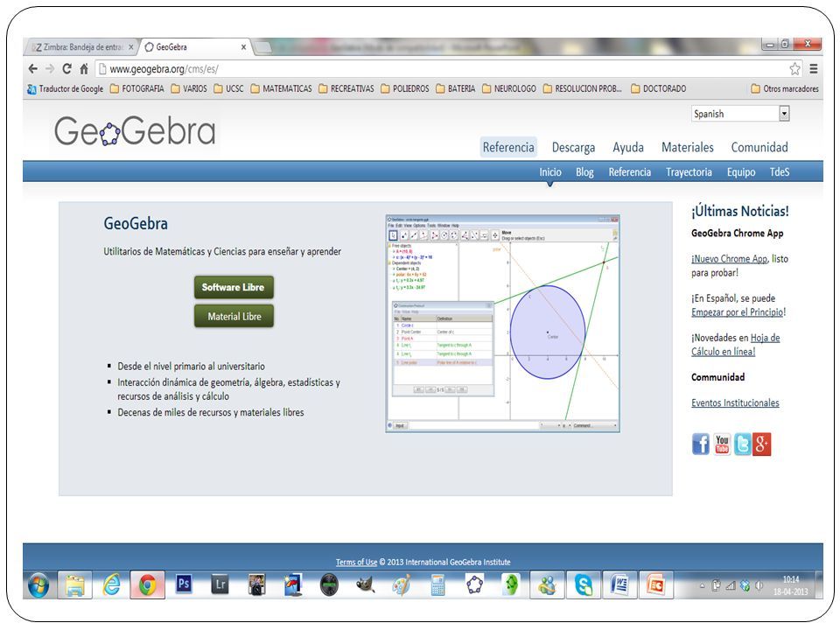Open the Comunidad menu item

click(x=759, y=147)
